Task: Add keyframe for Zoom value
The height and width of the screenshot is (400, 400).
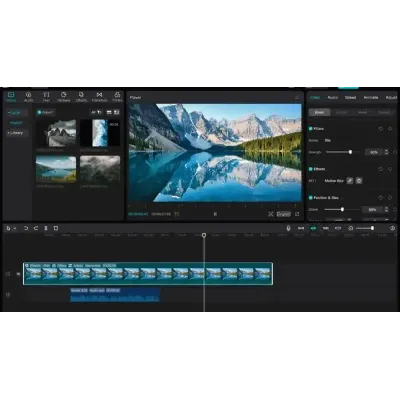Action: 395,210
